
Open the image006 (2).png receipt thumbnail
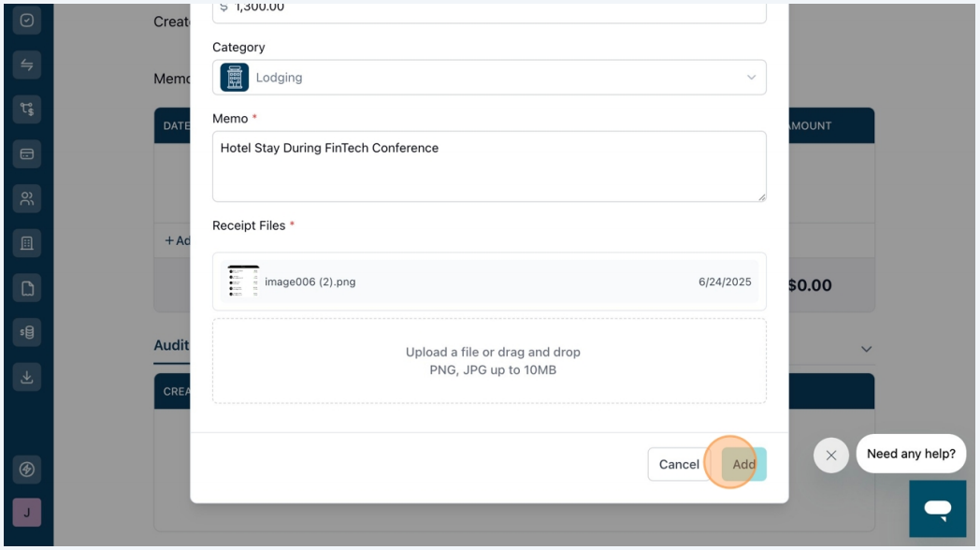point(243,282)
